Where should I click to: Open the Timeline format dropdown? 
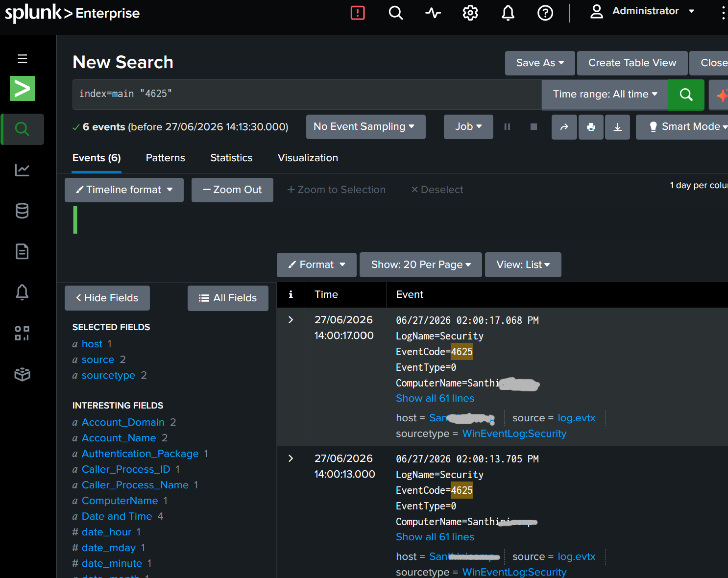tap(124, 190)
